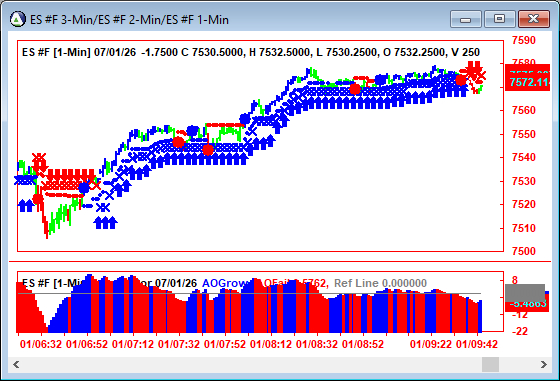
Task: Click the 01/08:52 time axis label
Action: (363, 344)
